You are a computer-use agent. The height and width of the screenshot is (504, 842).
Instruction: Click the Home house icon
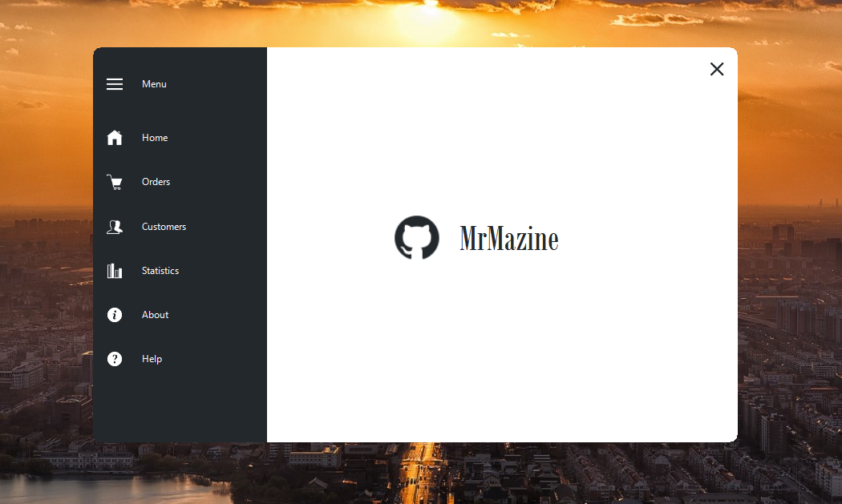[115, 137]
